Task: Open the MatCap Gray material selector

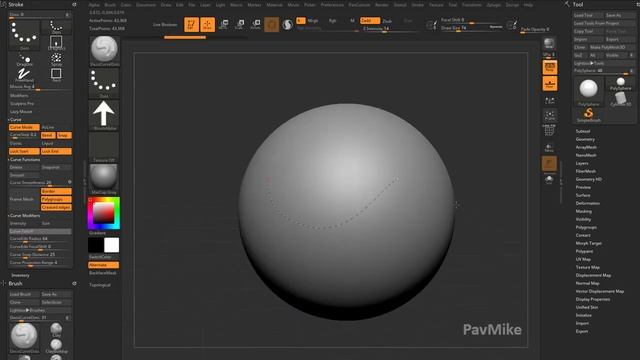Action: 104,179
